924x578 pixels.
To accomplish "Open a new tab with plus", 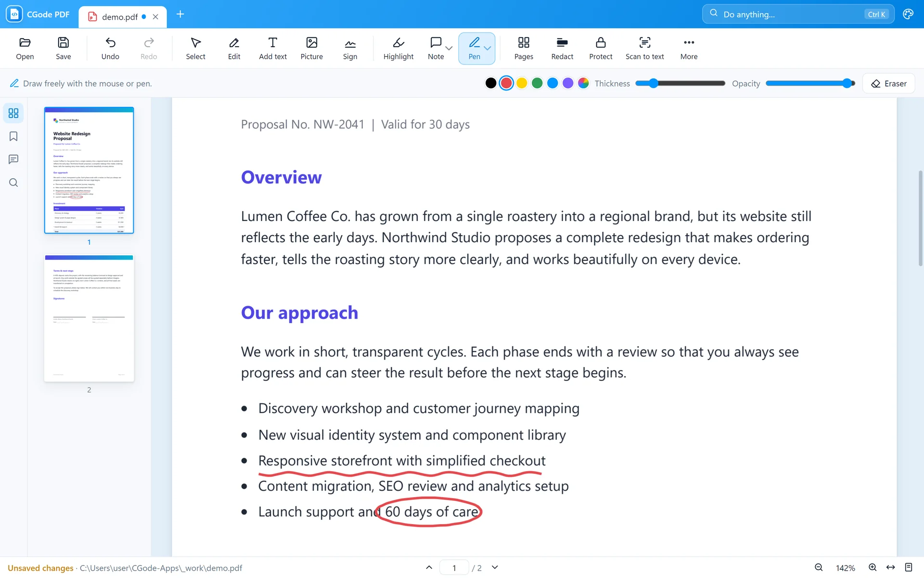I will tap(180, 14).
